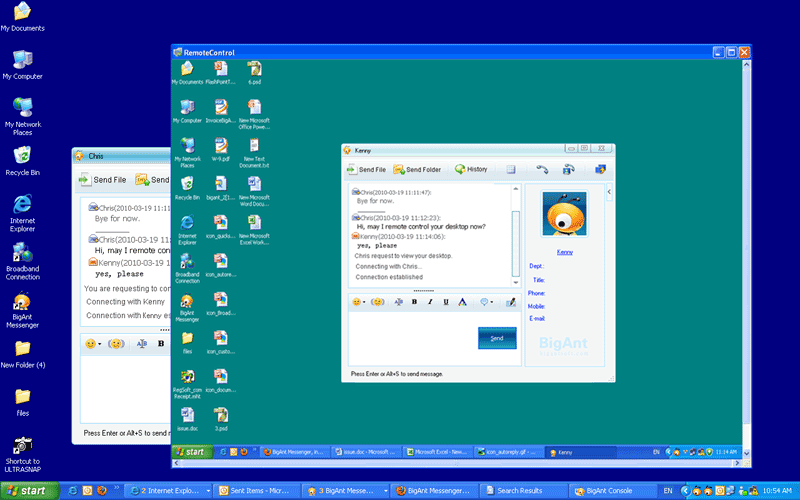Launch Firefox from local quick launch
Viewport: 800px width, 500px height.
(x=102, y=491)
